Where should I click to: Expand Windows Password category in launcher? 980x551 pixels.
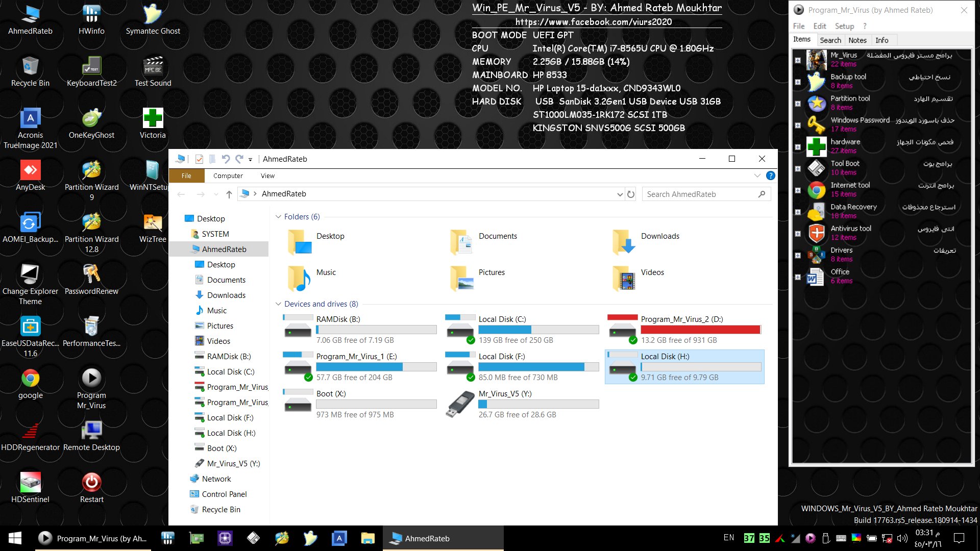point(798,125)
